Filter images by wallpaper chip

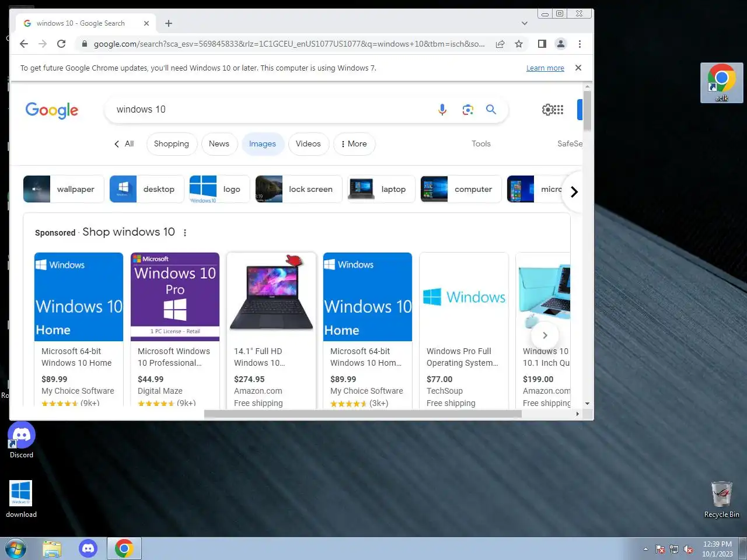coord(64,189)
